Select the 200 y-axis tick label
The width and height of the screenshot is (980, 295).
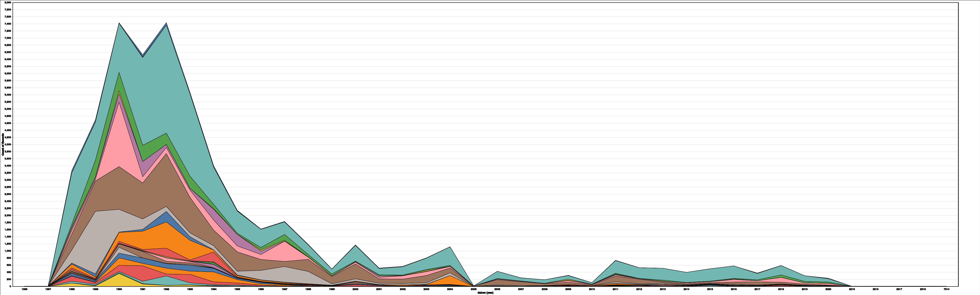click(9, 279)
